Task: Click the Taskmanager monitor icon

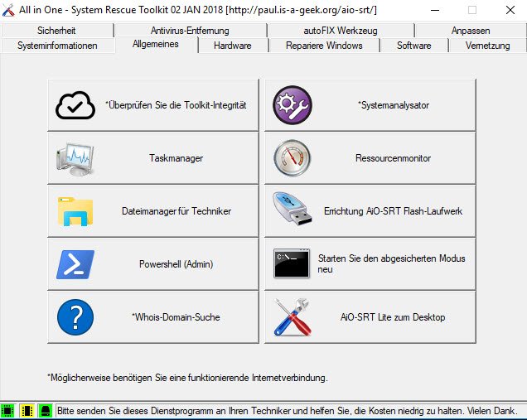Action: pos(75,159)
